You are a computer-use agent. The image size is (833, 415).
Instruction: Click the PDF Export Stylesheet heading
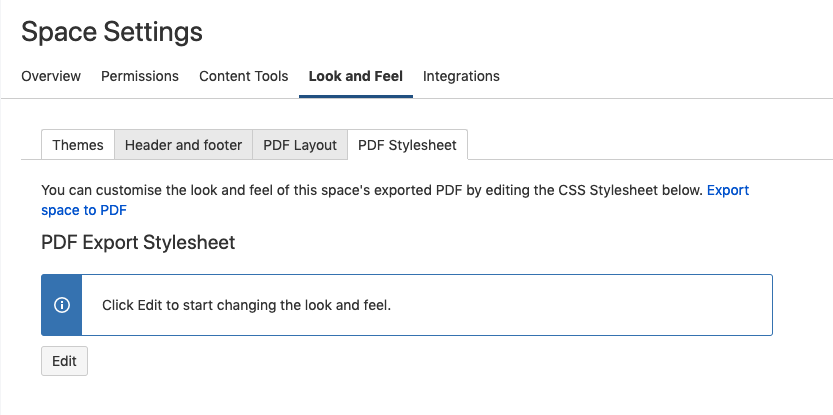[138, 242]
